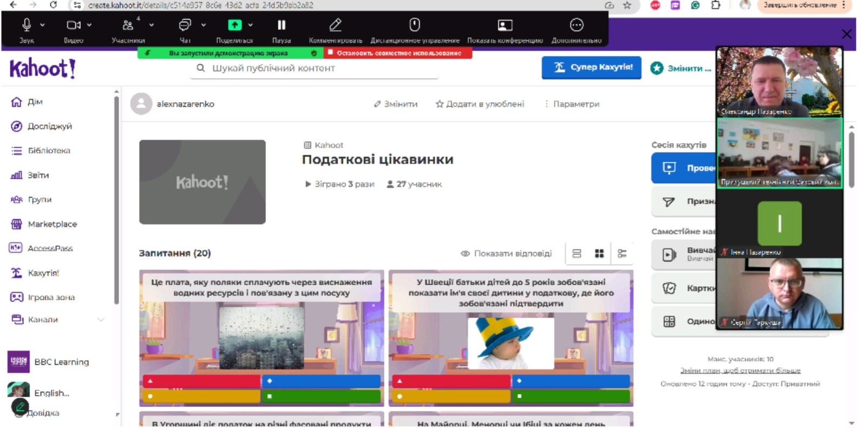Toggle Показати відповіді eye option
Viewport: 868px width, 428px height.
[506, 253]
